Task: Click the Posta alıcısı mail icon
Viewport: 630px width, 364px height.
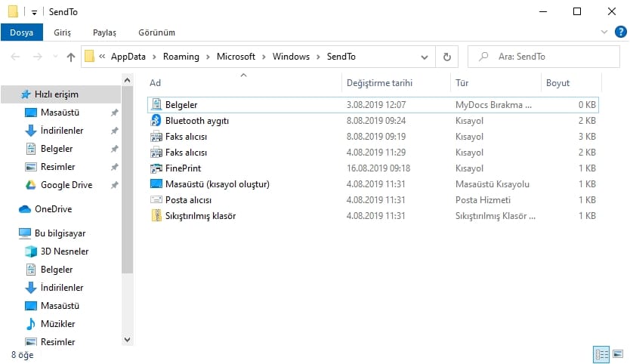Action: point(156,199)
